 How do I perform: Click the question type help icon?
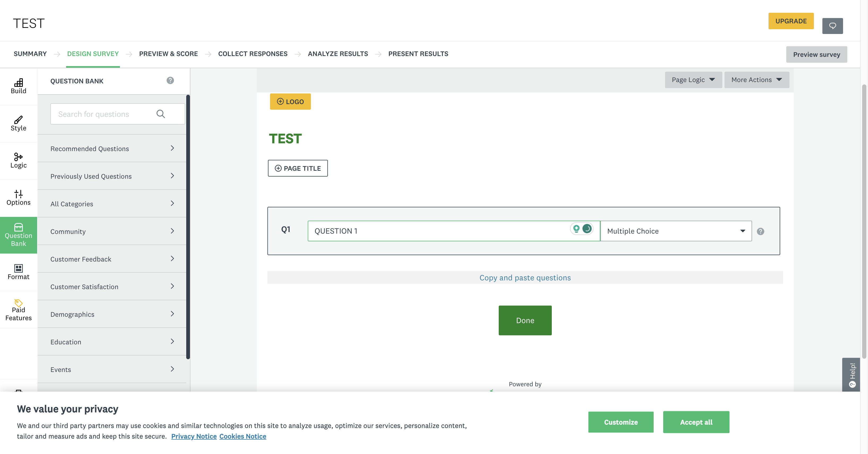761,232
